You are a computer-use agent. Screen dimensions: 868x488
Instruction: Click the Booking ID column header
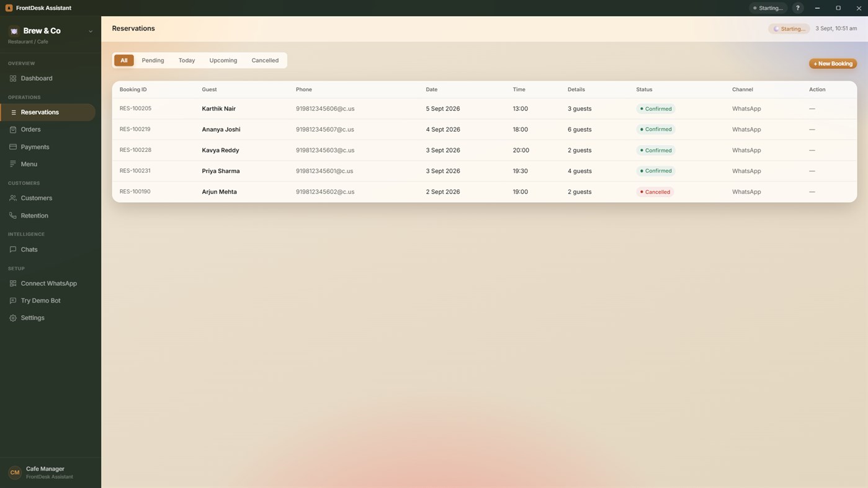(133, 90)
